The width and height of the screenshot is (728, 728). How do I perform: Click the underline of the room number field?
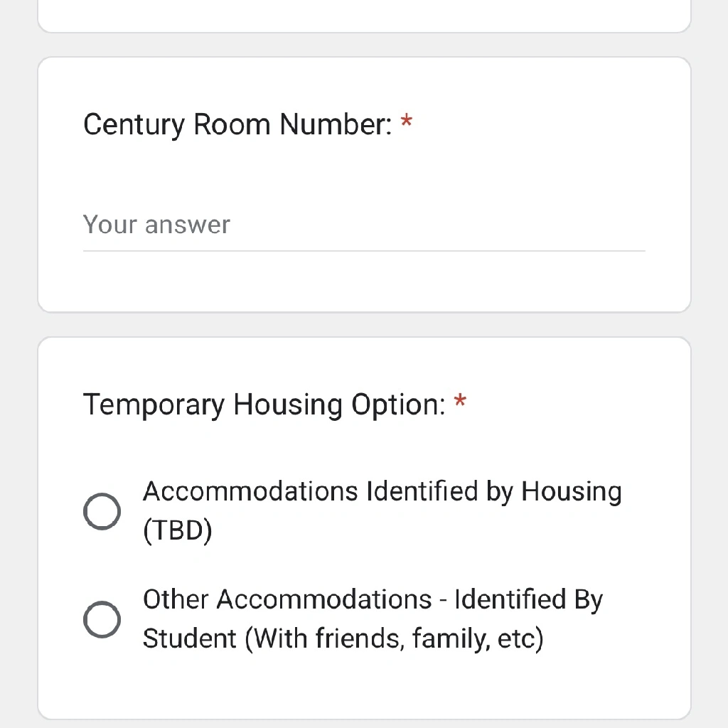pyautogui.click(x=364, y=251)
